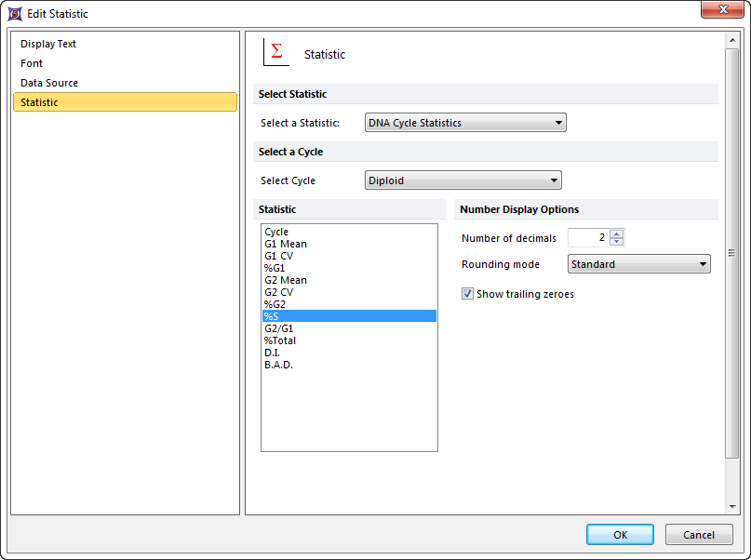Click the Cancel button
751x560 pixels.
(698, 535)
